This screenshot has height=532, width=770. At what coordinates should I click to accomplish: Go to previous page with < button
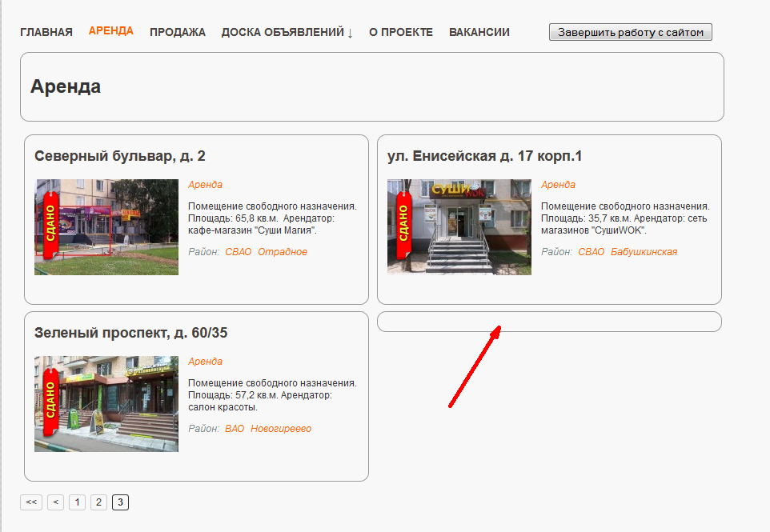[55, 502]
